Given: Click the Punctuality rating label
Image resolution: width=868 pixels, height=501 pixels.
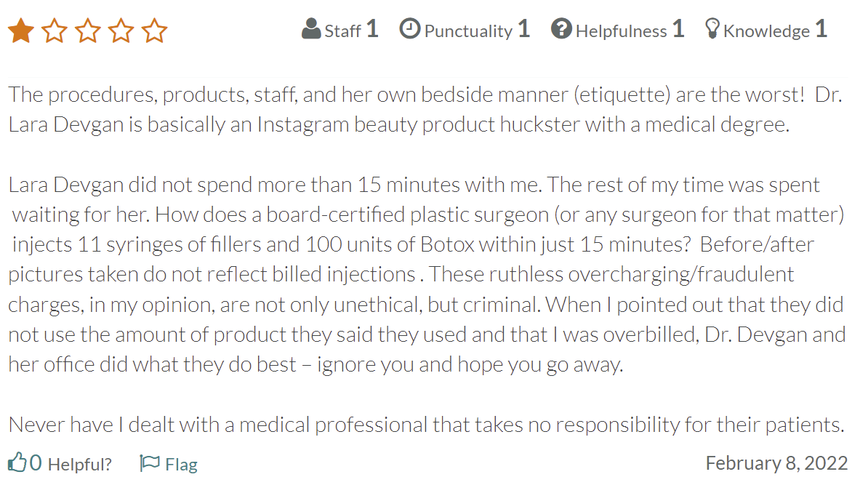Looking at the screenshot, I should pos(468,31).
